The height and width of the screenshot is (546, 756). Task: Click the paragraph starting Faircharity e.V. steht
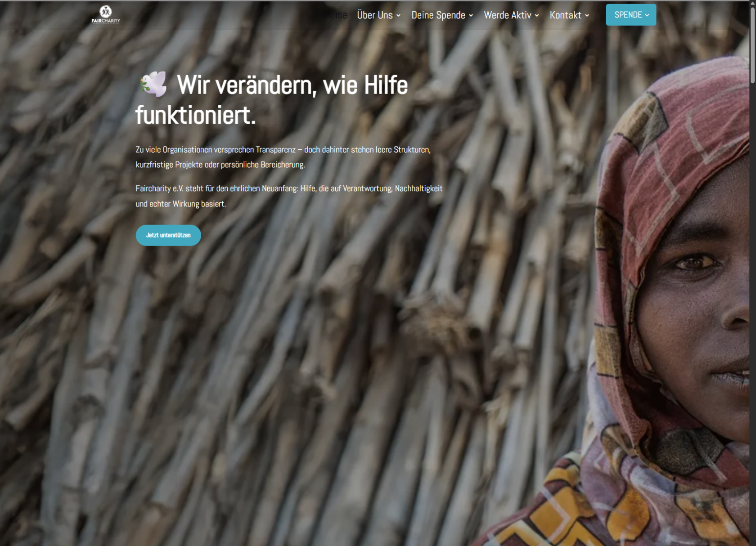[289, 196]
